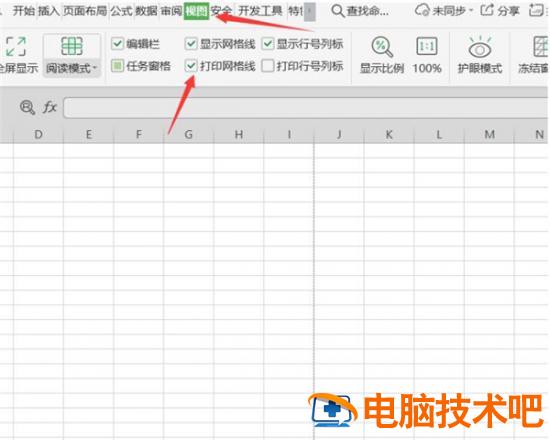Enable eye protection mode icon

479,47
